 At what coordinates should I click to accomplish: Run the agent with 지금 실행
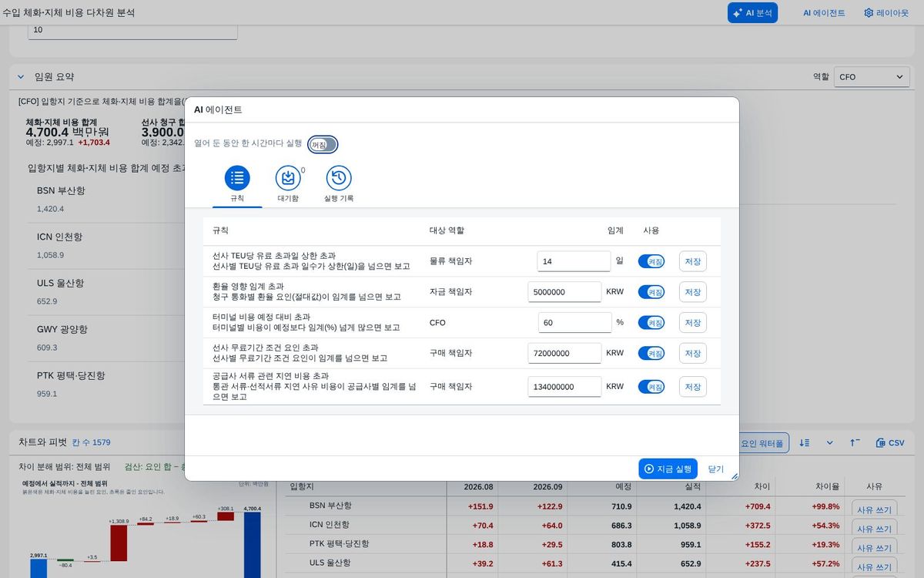(668, 469)
